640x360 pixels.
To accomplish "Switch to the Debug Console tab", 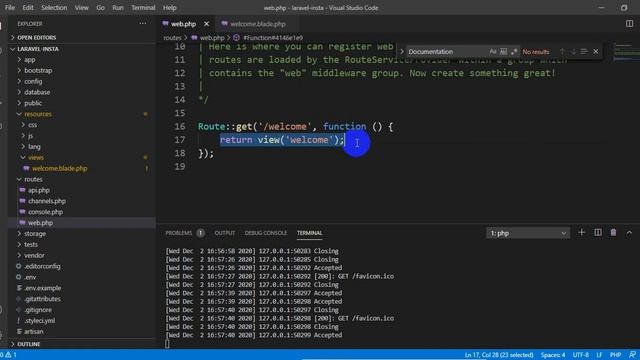I will point(266,233).
